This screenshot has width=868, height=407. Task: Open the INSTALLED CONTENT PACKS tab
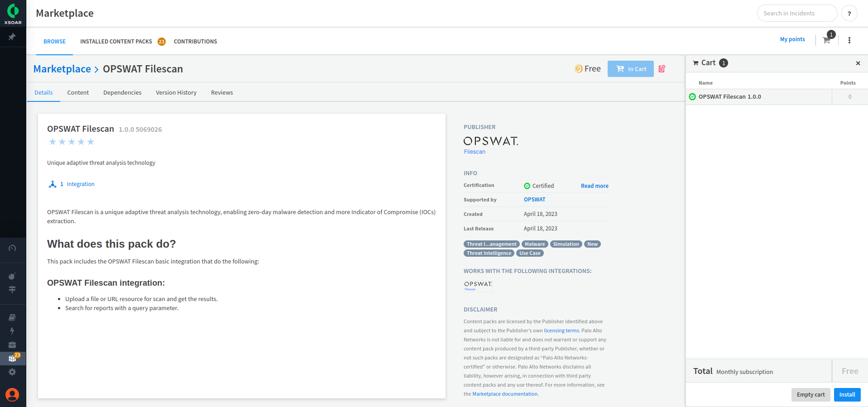click(116, 41)
